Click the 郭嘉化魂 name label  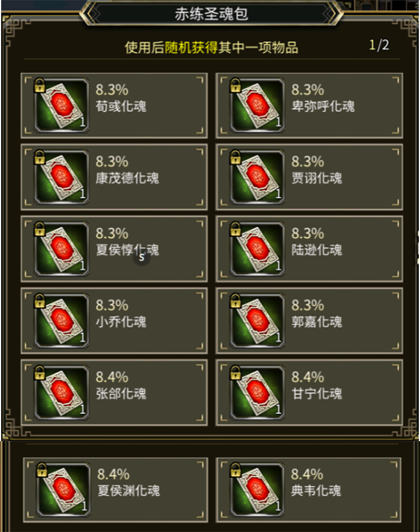coord(317,322)
